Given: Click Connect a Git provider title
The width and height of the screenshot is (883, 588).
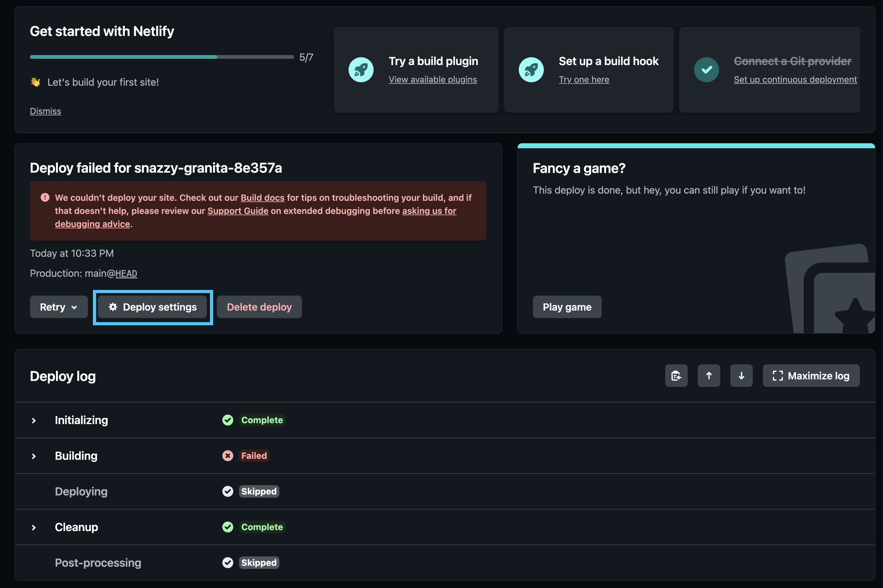Looking at the screenshot, I should point(793,61).
